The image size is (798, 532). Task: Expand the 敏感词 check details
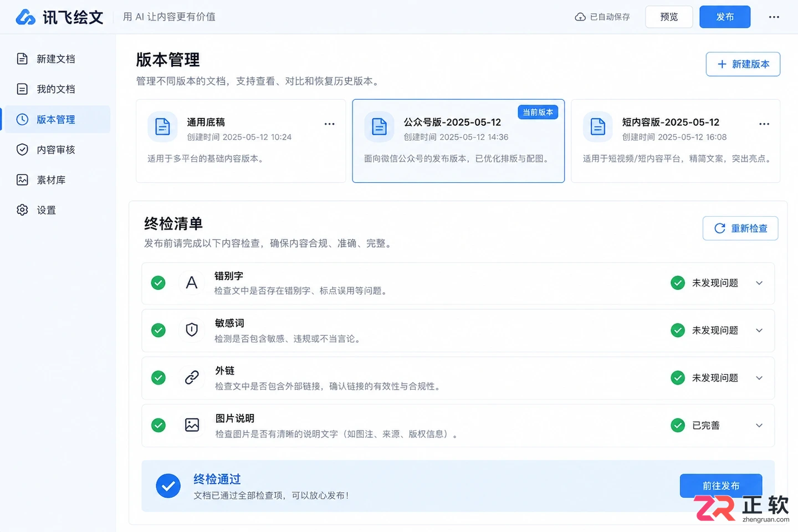[759, 330]
